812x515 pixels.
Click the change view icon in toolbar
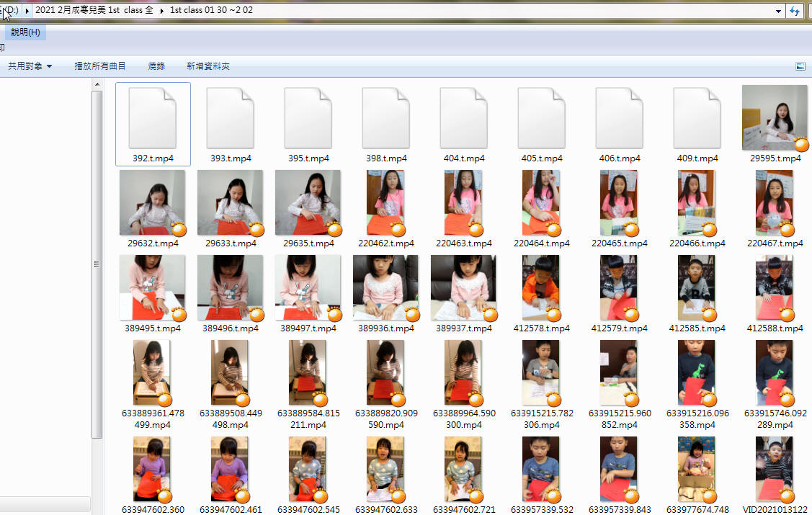800,66
